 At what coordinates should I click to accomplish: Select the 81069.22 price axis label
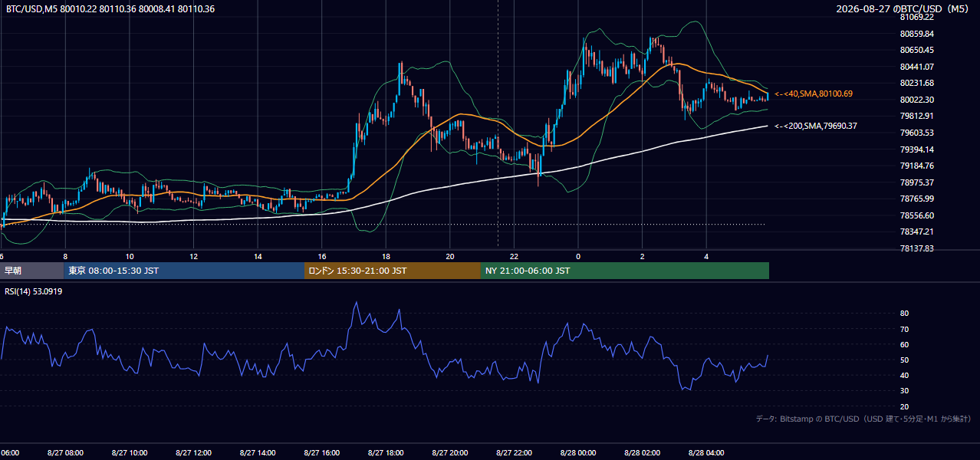[x=916, y=17]
